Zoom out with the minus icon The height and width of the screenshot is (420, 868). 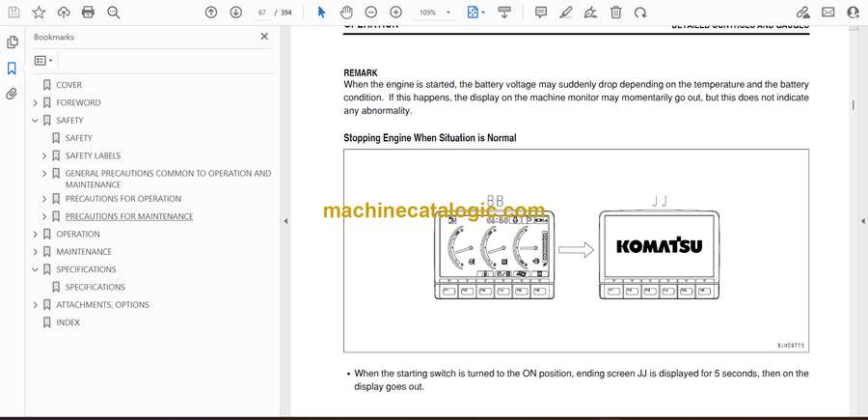(371, 13)
